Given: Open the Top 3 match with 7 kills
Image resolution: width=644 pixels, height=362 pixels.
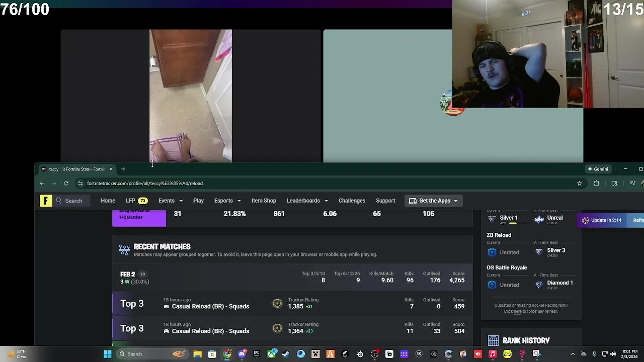Looking at the screenshot, I should click(x=292, y=303).
